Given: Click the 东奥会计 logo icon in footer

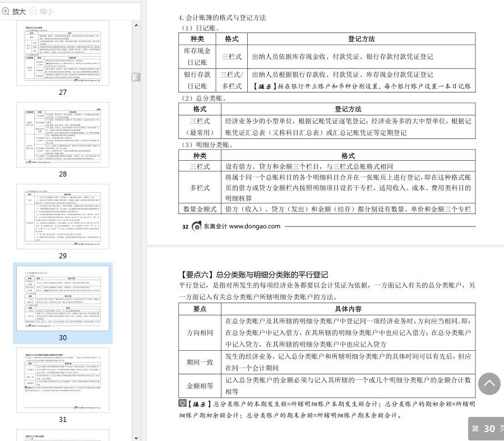Looking at the screenshot, I should [196, 226].
